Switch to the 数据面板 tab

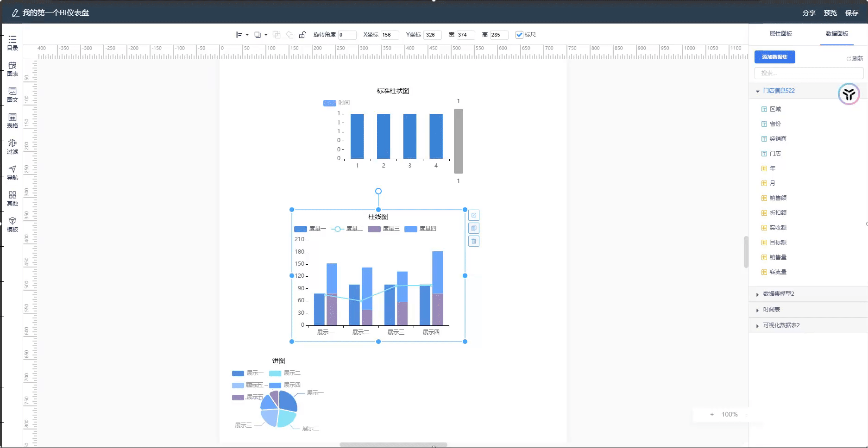pyautogui.click(x=837, y=34)
